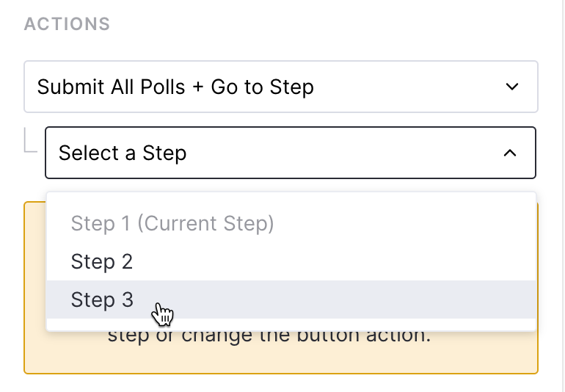Click the "Submit All Polls + Go to Step" label text

click(x=175, y=87)
